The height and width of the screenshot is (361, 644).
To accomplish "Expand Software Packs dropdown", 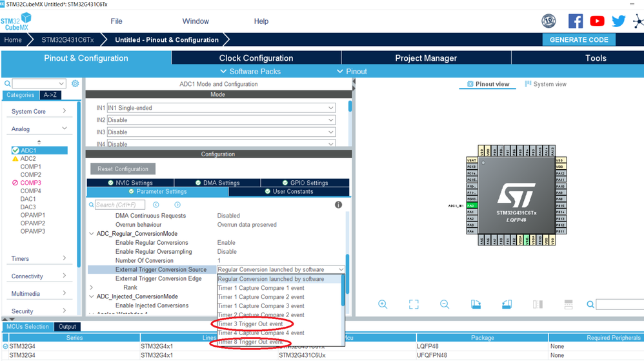I will pyautogui.click(x=250, y=71).
